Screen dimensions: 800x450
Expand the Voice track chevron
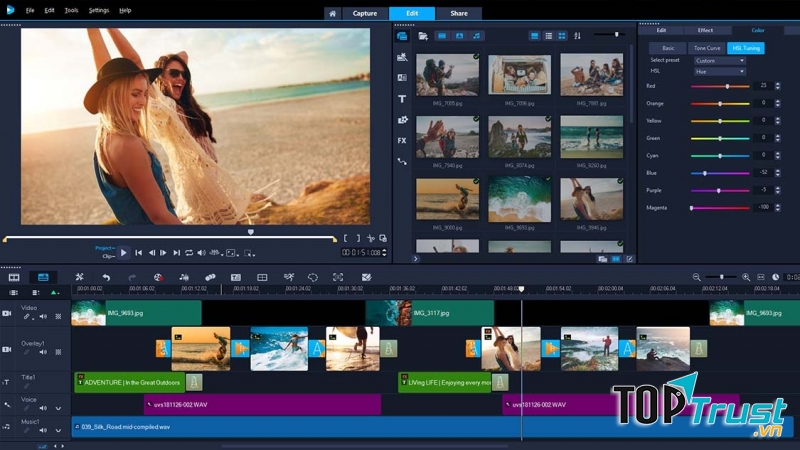click(x=58, y=408)
